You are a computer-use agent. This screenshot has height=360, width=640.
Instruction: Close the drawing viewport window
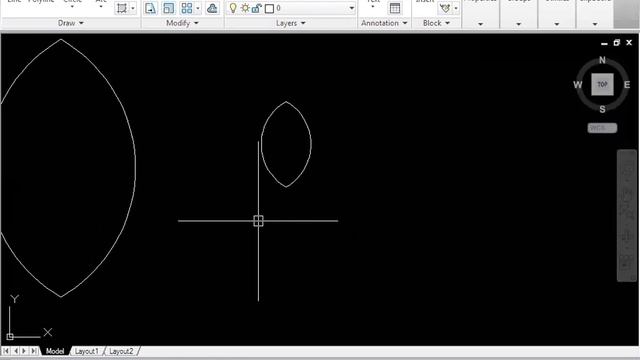629,42
